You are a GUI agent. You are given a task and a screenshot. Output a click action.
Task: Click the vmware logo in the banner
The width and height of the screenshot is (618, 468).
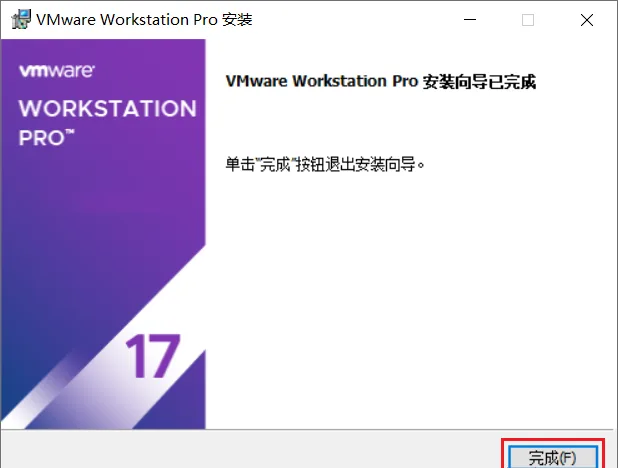click(57, 71)
